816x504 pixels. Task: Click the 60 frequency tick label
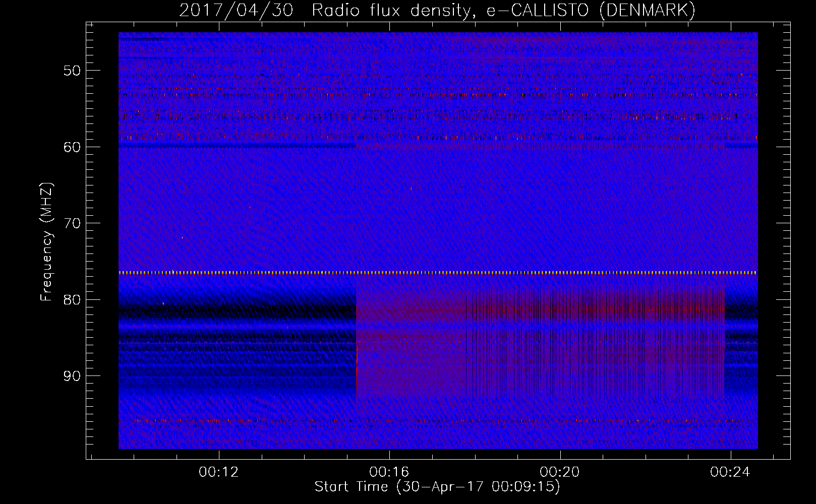click(72, 147)
